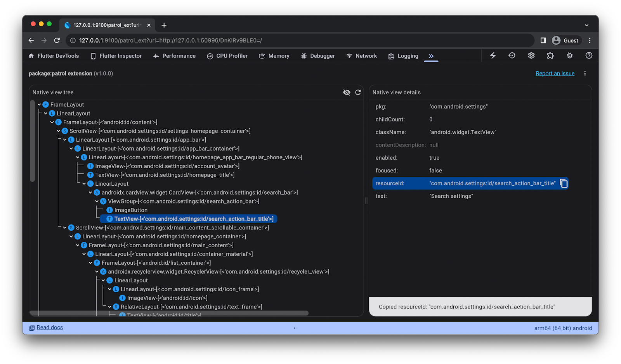Open the Performance tab

coord(175,56)
